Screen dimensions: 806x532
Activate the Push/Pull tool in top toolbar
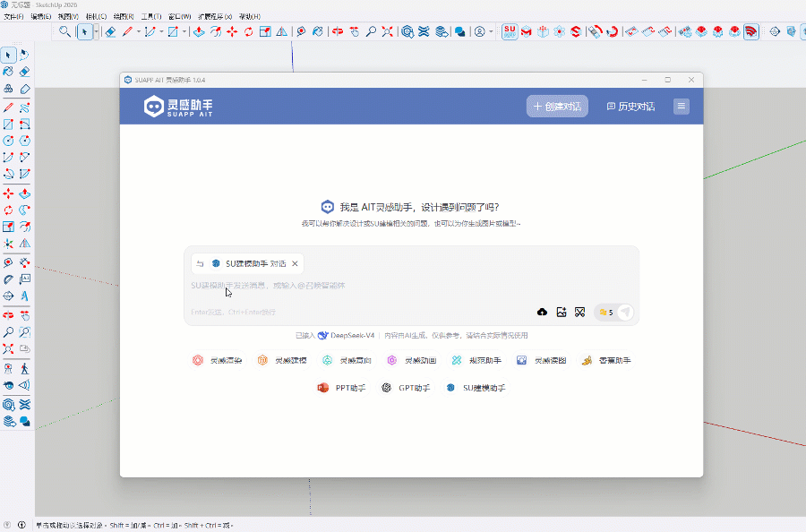tap(199, 32)
